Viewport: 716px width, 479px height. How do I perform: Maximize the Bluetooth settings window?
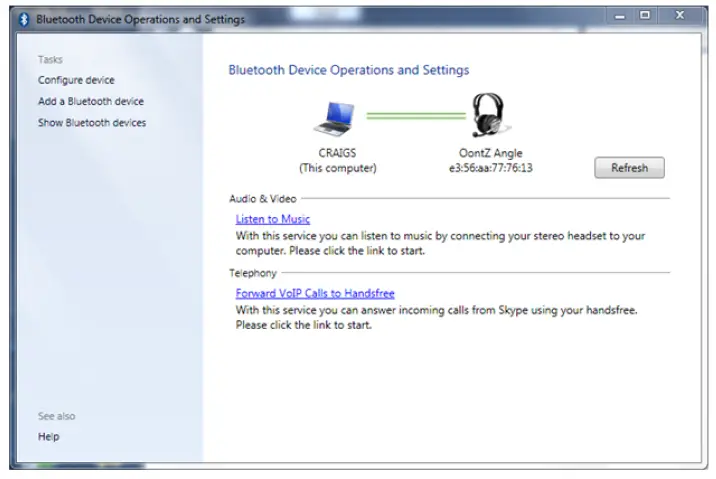[645, 16]
